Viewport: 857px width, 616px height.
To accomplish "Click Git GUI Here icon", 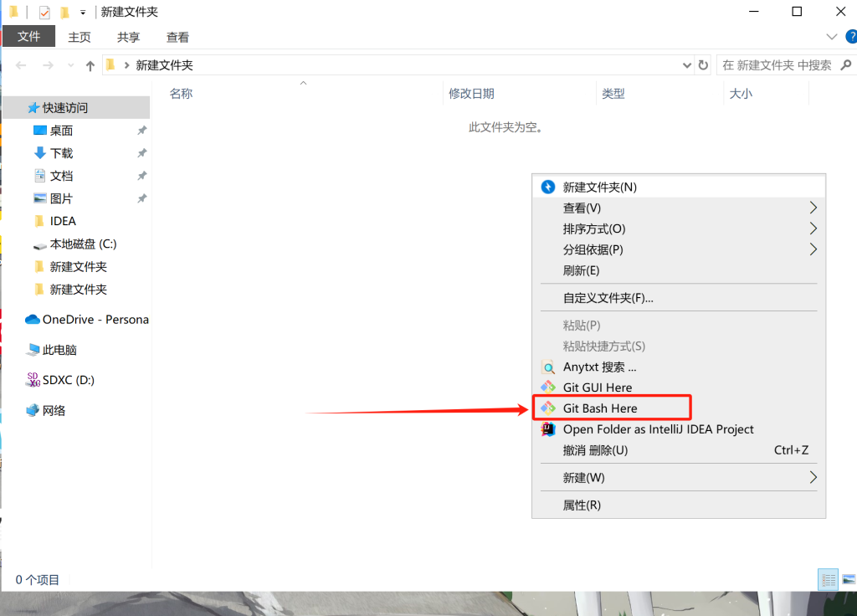I will (x=548, y=388).
